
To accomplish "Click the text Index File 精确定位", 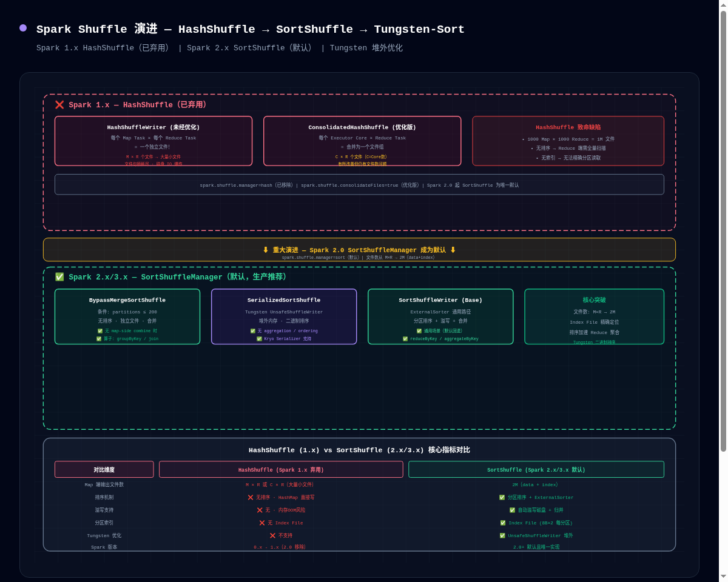I will pyautogui.click(x=595, y=322).
